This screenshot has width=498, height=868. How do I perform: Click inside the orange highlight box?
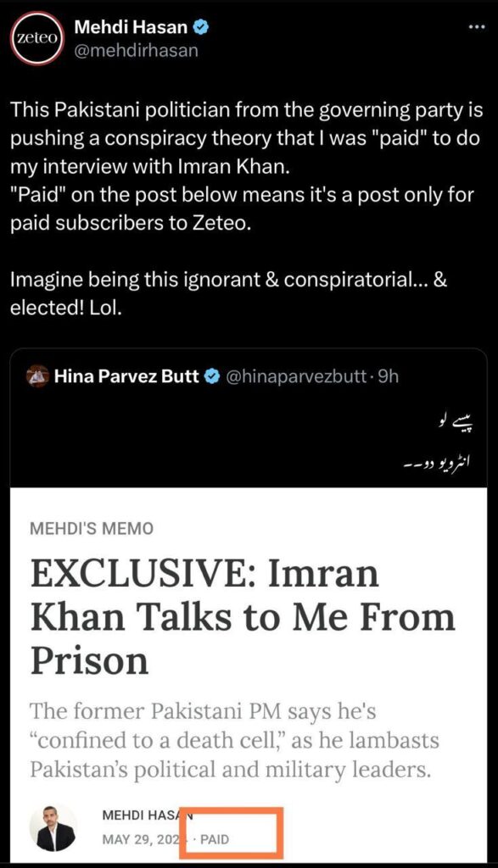(x=231, y=834)
